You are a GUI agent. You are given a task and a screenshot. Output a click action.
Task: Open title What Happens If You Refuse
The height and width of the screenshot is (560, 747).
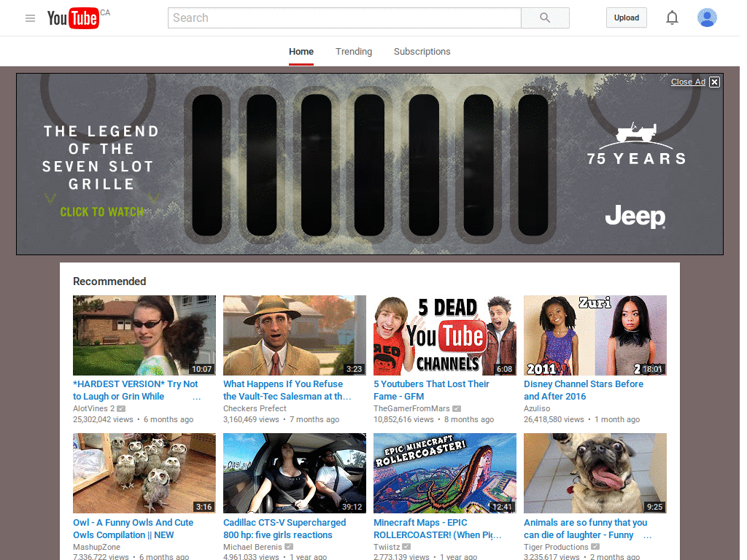click(287, 390)
